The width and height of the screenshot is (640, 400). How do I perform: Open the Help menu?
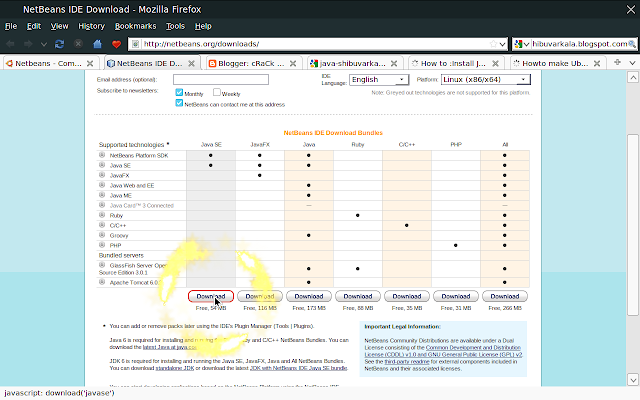tap(203, 26)
